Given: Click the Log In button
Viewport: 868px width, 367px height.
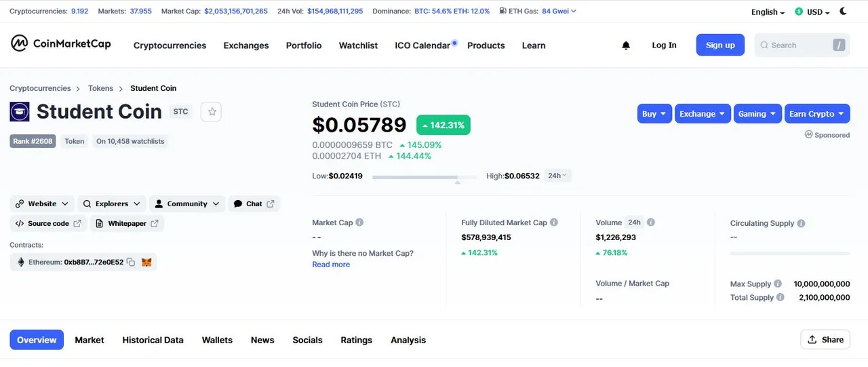Looking at the screenshot, I should click(x=664, y=45).
